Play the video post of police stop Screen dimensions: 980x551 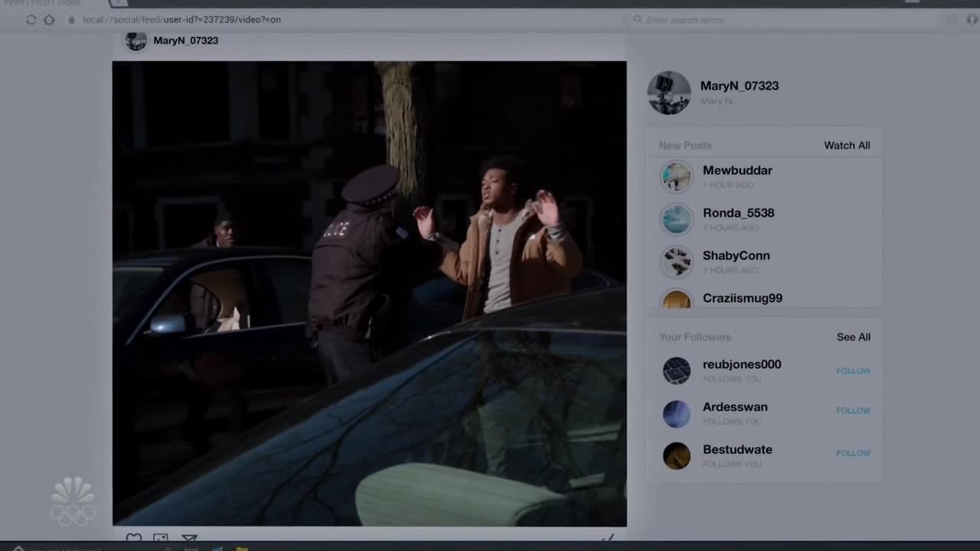(x=369, y=293)
